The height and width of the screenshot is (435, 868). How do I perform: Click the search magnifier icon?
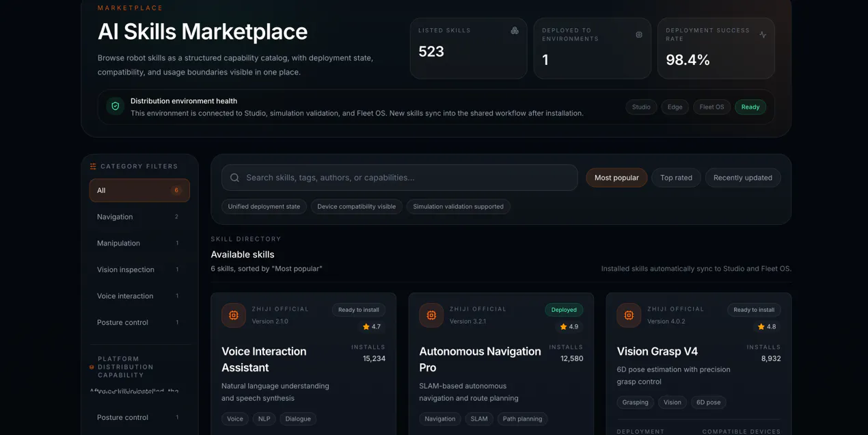(x=234, y=178)
